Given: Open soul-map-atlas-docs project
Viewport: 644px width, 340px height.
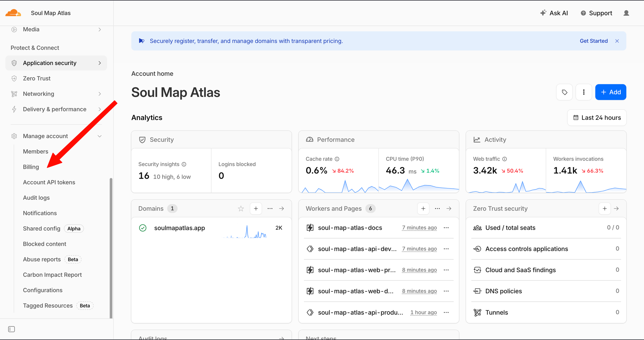Looking at the screenshot, I should 350,228.
